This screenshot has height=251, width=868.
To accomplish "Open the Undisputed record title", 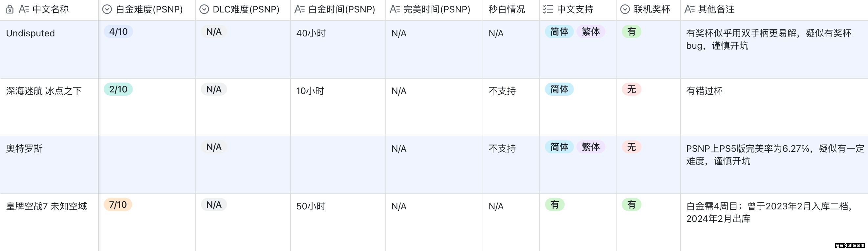I will click(x=30, y=33).
